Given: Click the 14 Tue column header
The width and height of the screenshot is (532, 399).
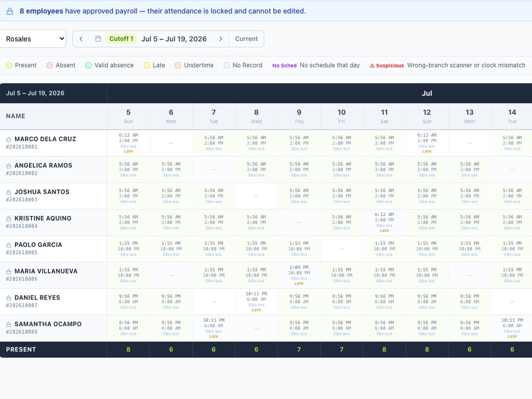Looking at the screenshot, I should pos(512,116).
